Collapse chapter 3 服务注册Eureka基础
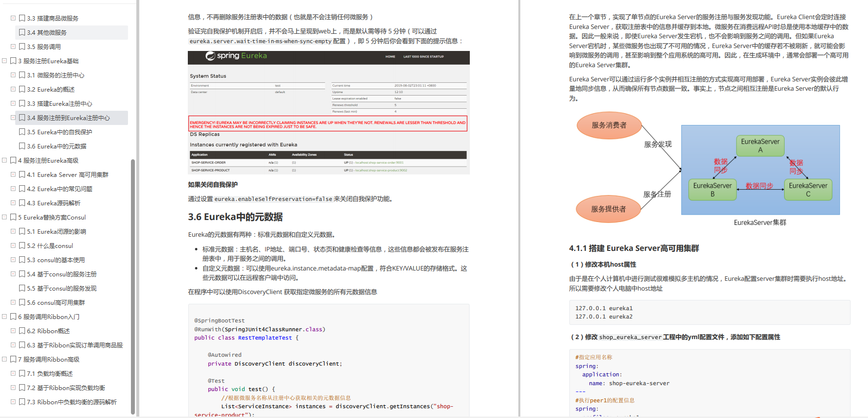The image size is (868, 418). coord(4,61)
